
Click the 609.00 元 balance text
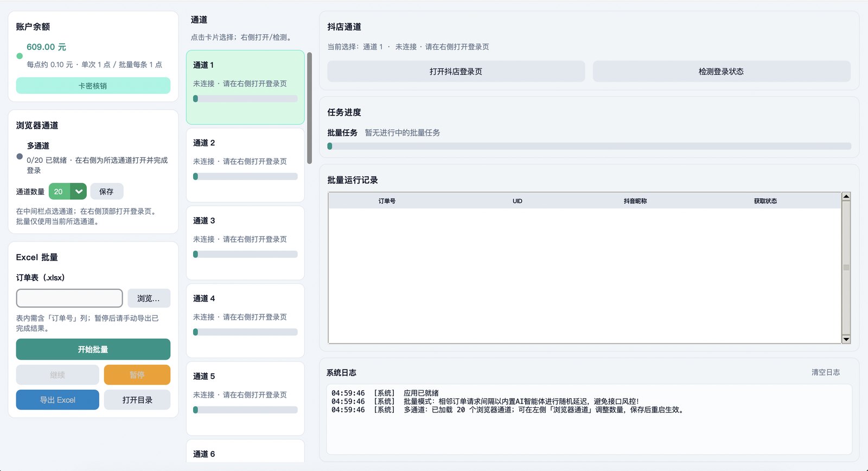click(47, 47)
